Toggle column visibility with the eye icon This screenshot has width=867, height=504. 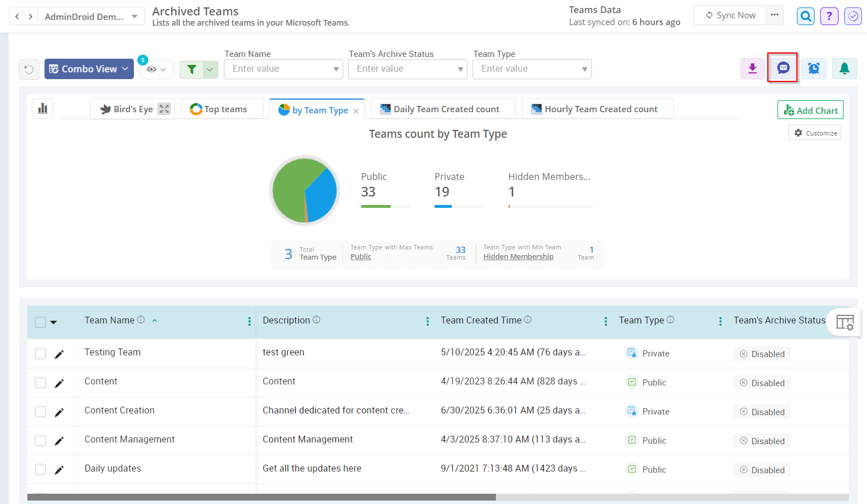pos(151,69)
